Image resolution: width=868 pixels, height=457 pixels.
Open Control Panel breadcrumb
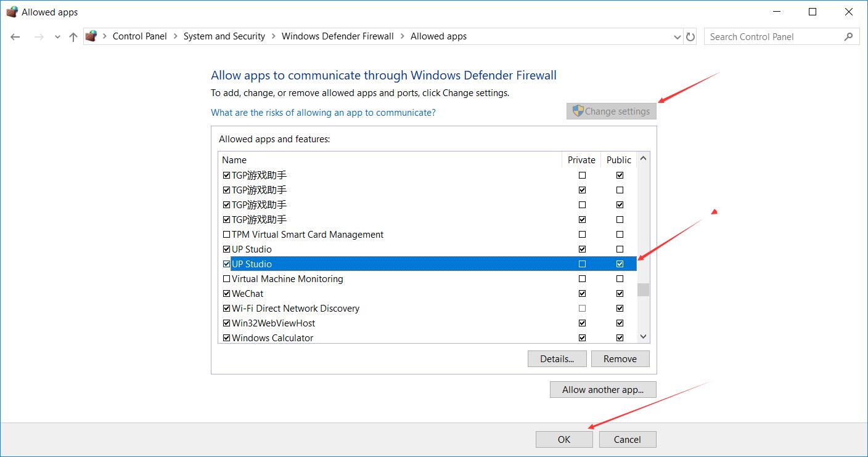pyautogui.click(x=140, y=36)
